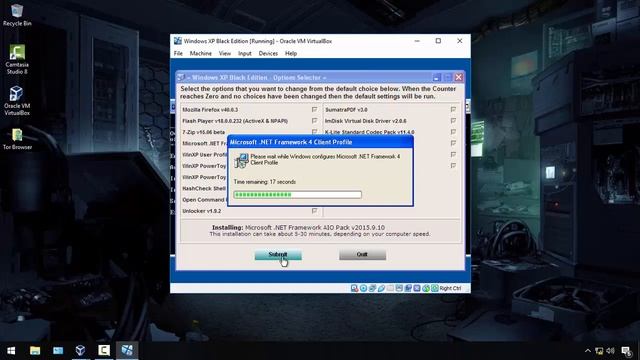Image resolution: width=640 pixels, height=360 pixels.
Task: Toggle the K-Lite Standard Codec Pack checkbox
Action: [453, 132]
